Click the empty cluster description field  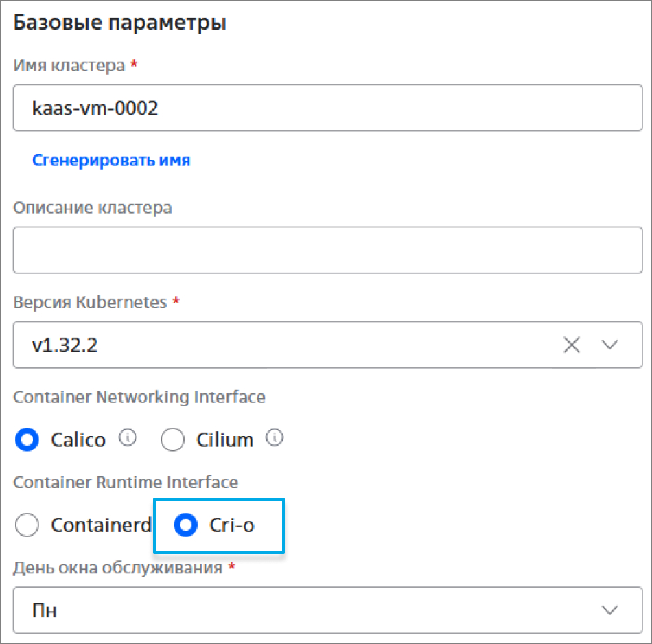coord(327,251)
